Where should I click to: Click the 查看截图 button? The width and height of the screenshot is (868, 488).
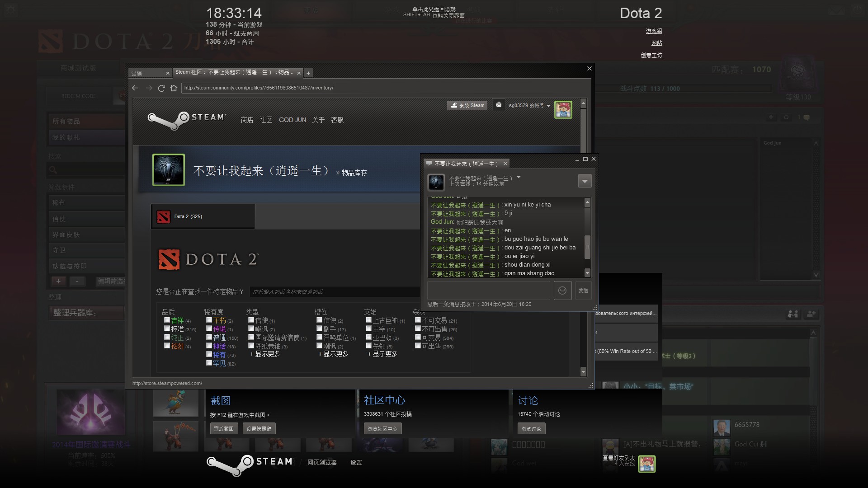tap(224, 428)
